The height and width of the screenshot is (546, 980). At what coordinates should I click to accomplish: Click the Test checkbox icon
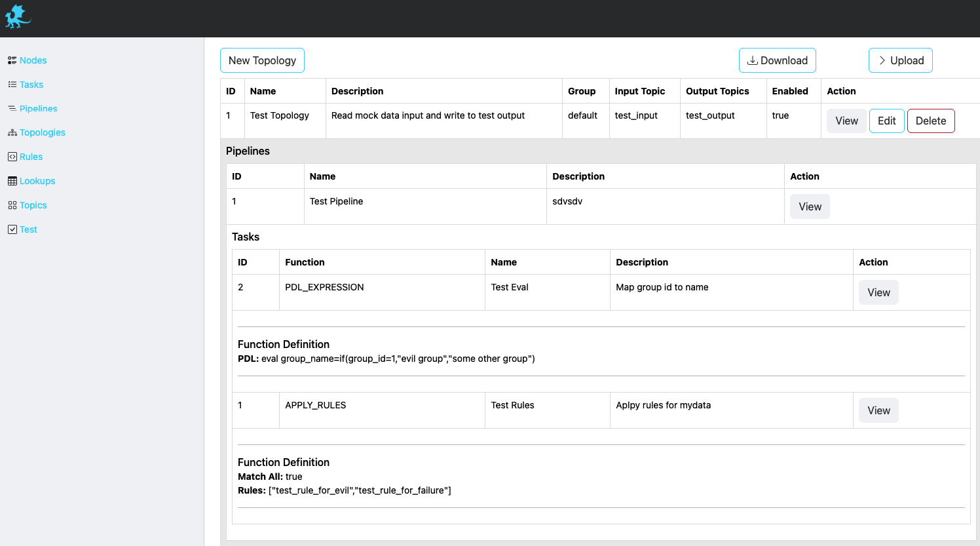(x=12, y=229)
